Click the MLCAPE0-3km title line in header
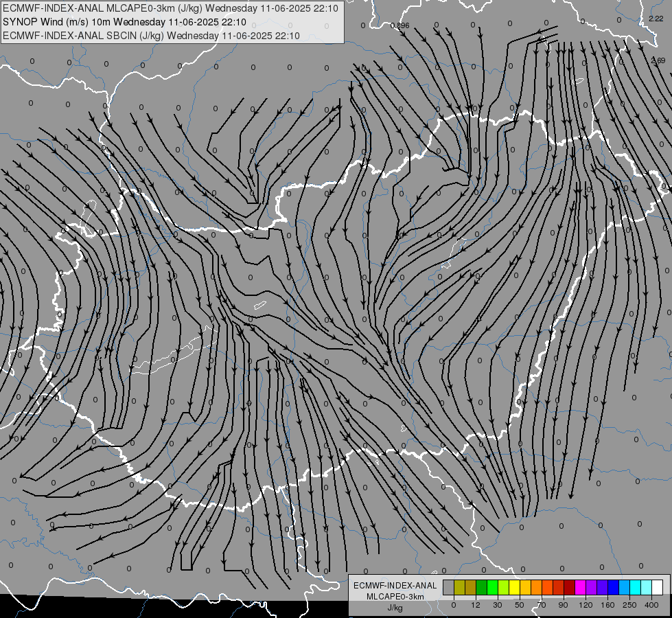The height and width of the screenshot is (618, 672). [170, 8]
